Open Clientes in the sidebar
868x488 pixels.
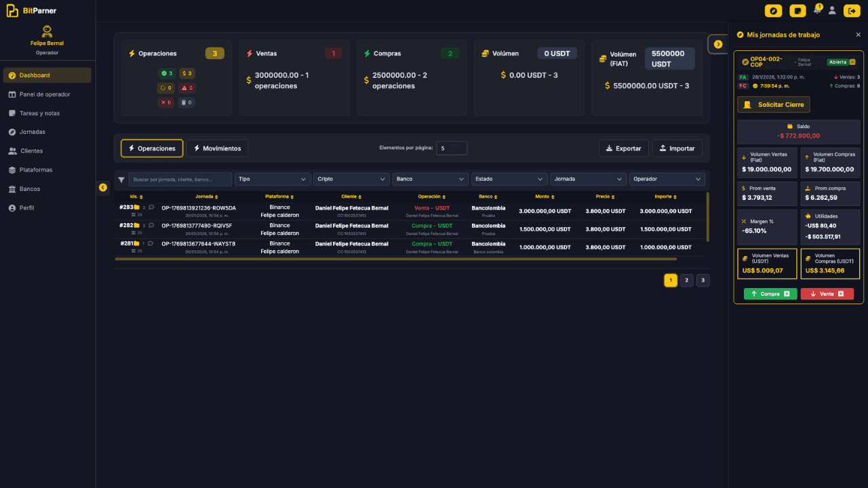click(47, 151)
